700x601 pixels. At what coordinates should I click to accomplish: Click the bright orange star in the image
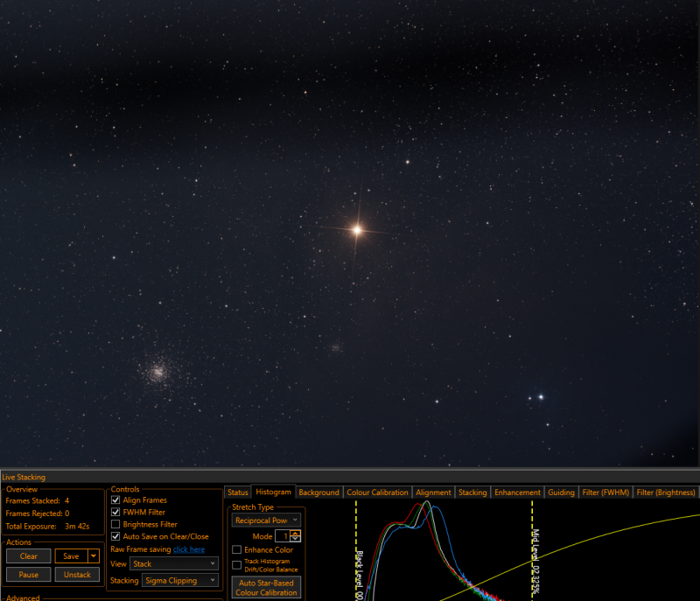point(357,230)
